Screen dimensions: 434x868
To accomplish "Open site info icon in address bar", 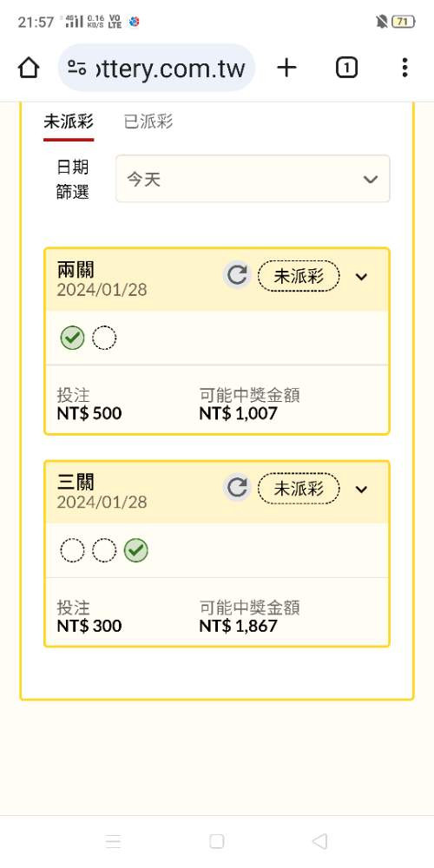I will click(x=76, y=68).
